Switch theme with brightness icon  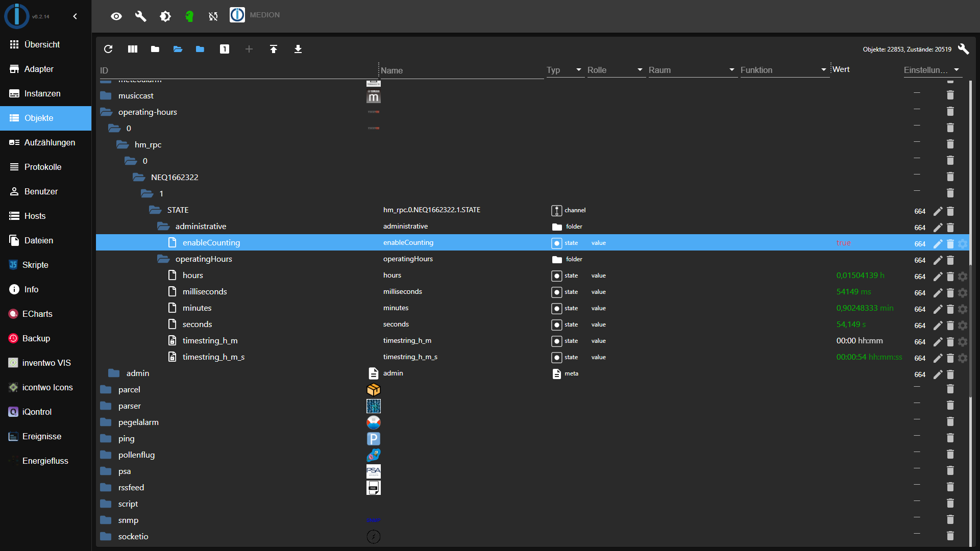point(165,16)
